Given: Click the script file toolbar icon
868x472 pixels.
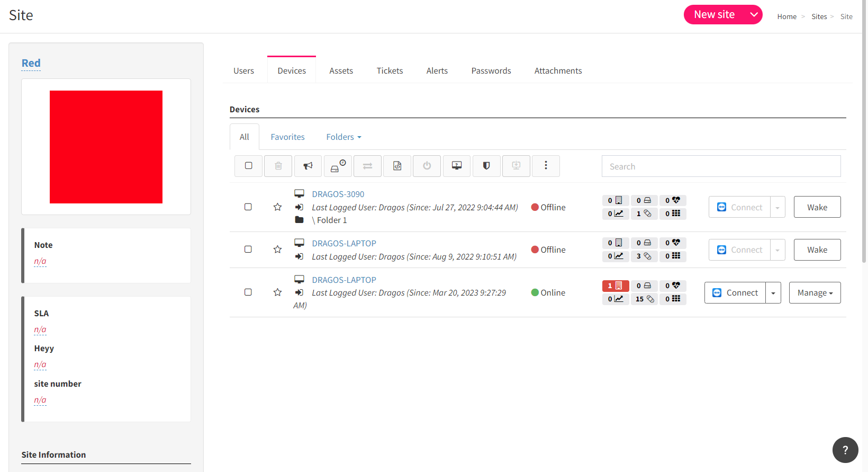Looking at the screenshot, I should click(x=397, y=166).
